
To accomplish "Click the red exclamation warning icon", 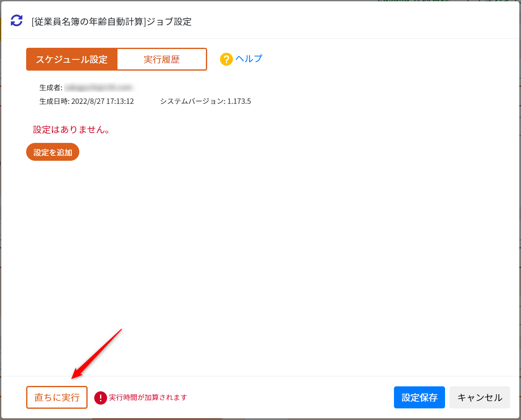I will click(x=100, y=398).
